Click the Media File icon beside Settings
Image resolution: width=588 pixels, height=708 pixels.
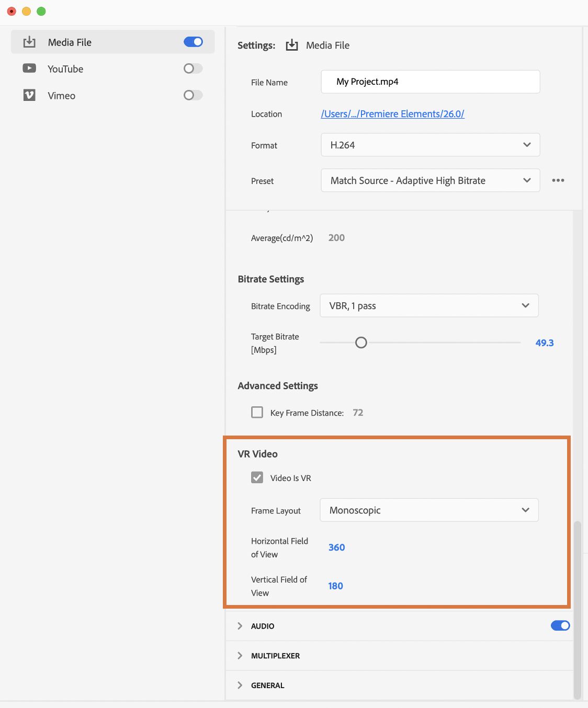[292, 45]
